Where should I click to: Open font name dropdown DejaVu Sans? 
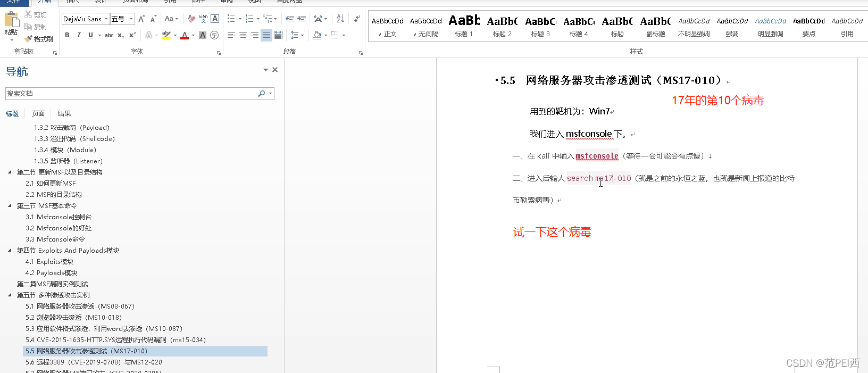coord(106,19)
